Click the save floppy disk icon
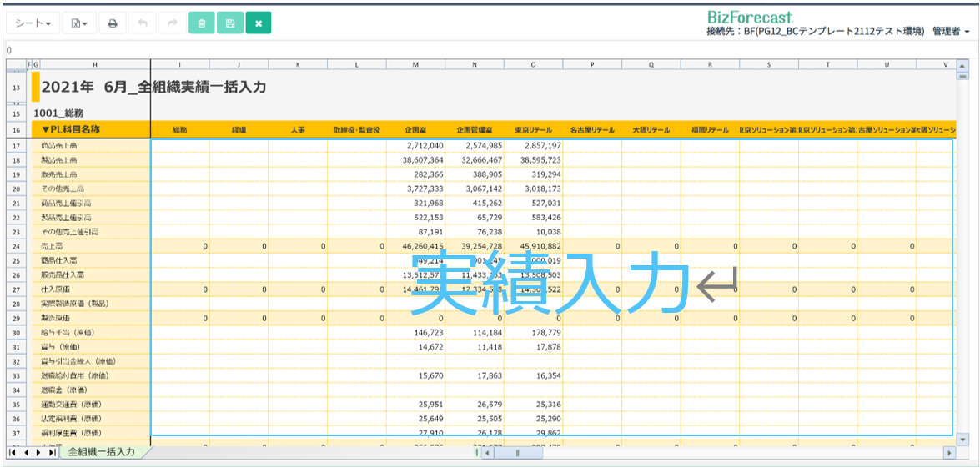 [229, 23]
